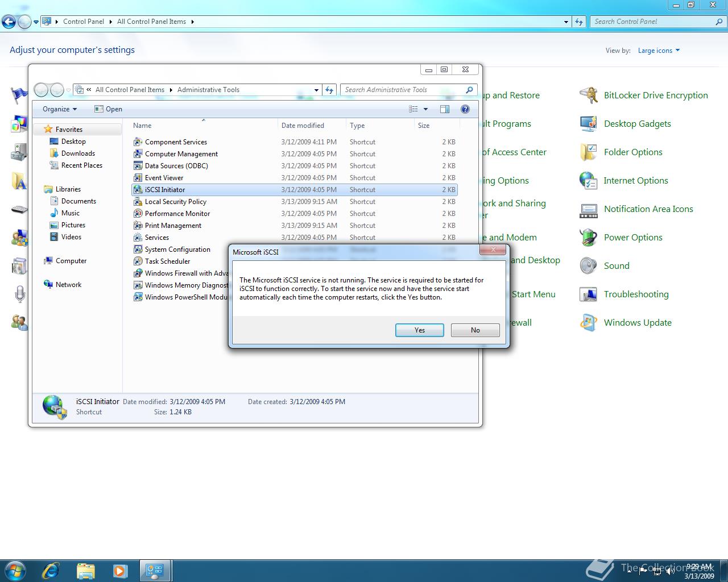
Task: Click the Help icon in Administrative Tools
Action: tap(465, 109)
